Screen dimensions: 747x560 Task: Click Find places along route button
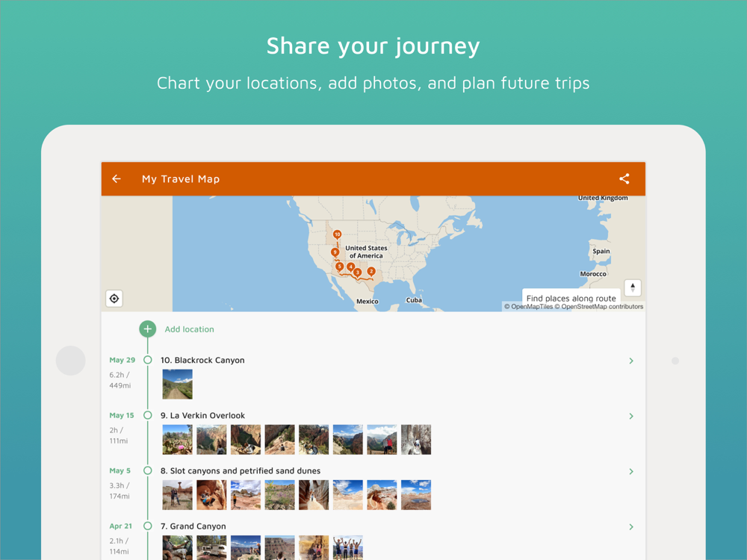(571, 298)
